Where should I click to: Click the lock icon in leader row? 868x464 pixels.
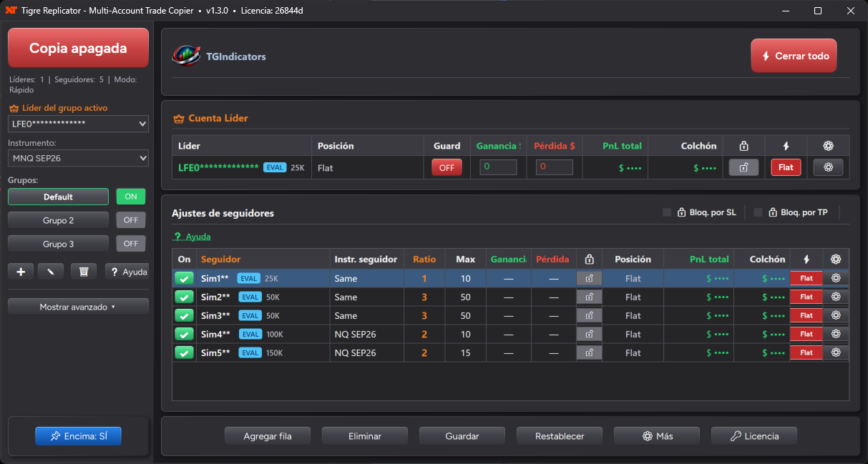[743, 167]
